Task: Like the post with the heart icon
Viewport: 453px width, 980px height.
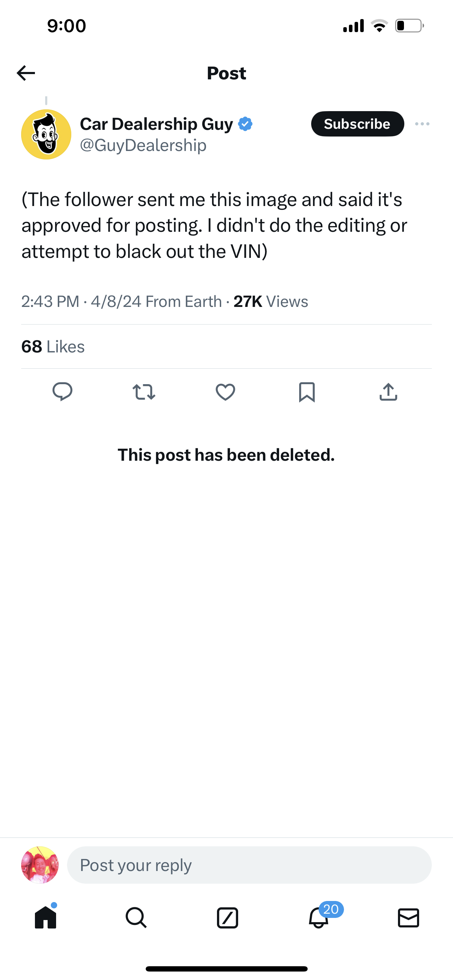Action: pyautogui.click(x=225, y=392)
